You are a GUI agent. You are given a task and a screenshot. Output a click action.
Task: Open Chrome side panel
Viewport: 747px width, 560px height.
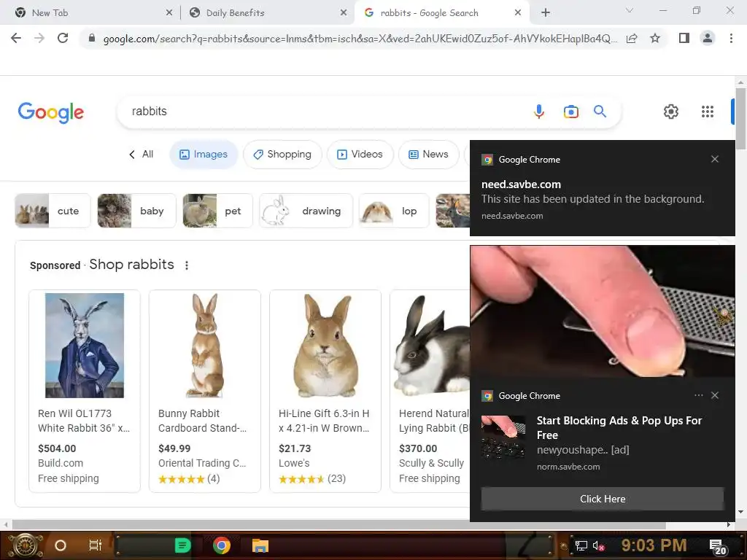coord(684,38)
